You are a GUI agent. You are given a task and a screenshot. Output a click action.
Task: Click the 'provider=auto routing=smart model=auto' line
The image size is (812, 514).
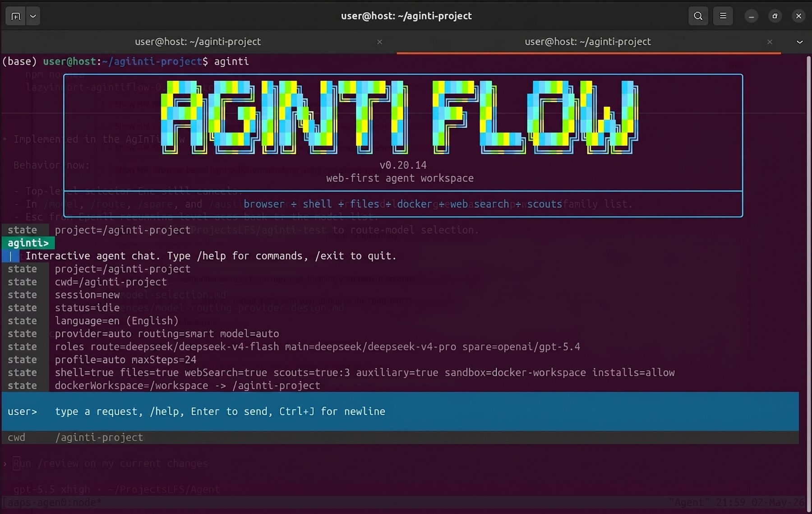click(167, 334)
